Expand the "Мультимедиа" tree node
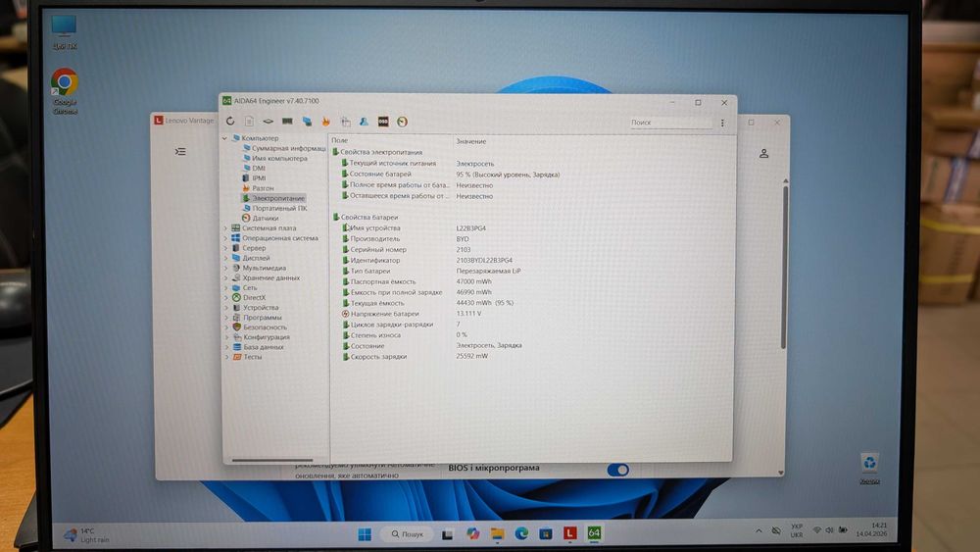 point(225,269)
